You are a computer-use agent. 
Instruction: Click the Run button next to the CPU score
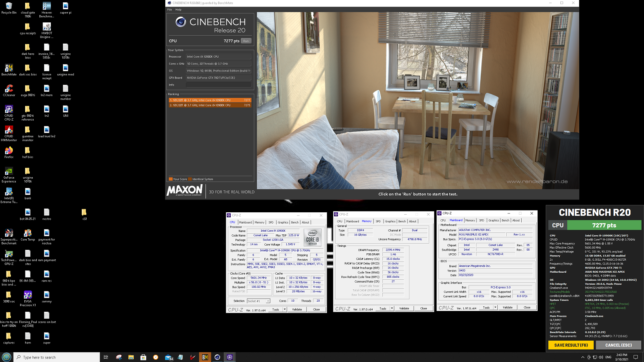tap(246, 41)
